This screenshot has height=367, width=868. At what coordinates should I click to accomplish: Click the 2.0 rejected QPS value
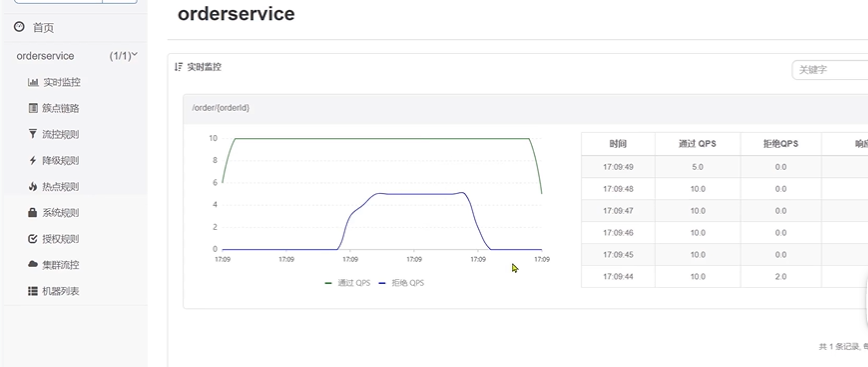tap(781, 276)
